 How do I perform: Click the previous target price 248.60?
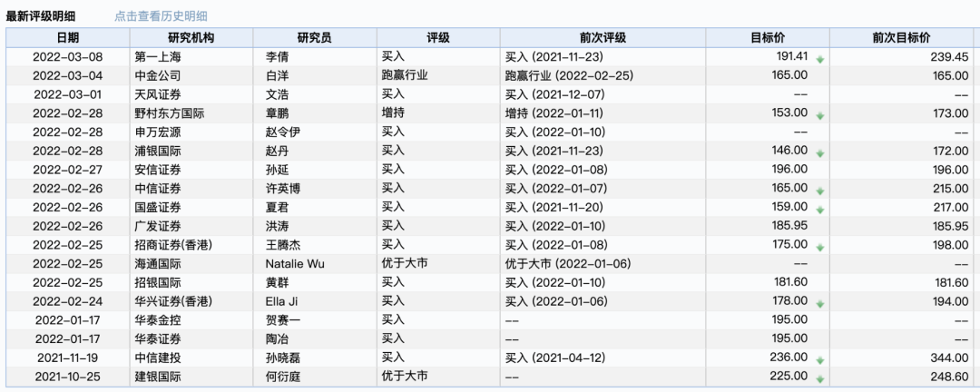tap(949, 377)
